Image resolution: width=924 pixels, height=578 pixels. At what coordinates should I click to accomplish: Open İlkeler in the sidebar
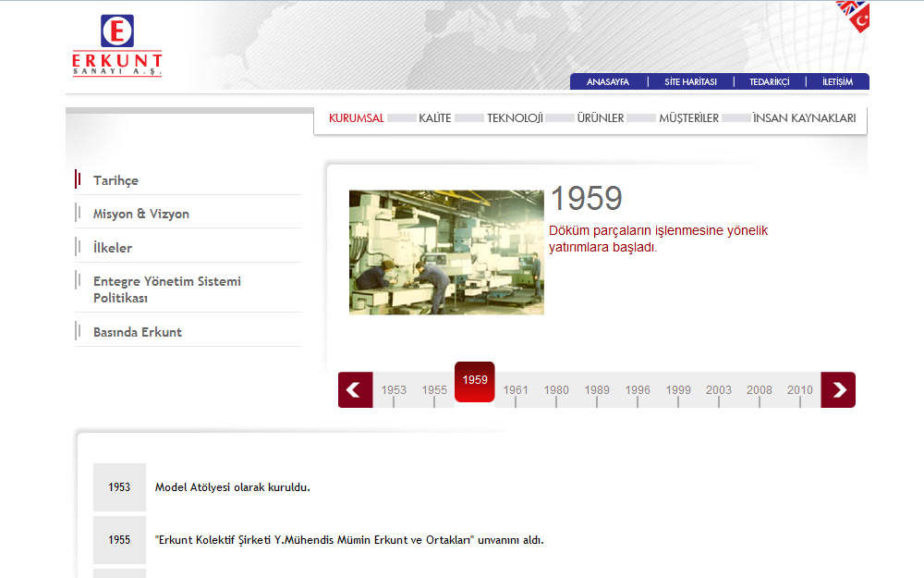tap(113, 248)
